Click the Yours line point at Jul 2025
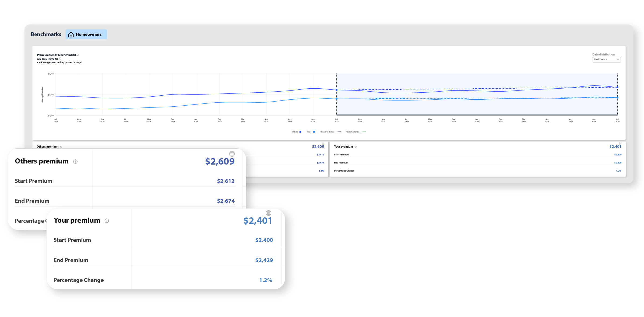Viewport: 644px width, 317px height. coord(336,99)
